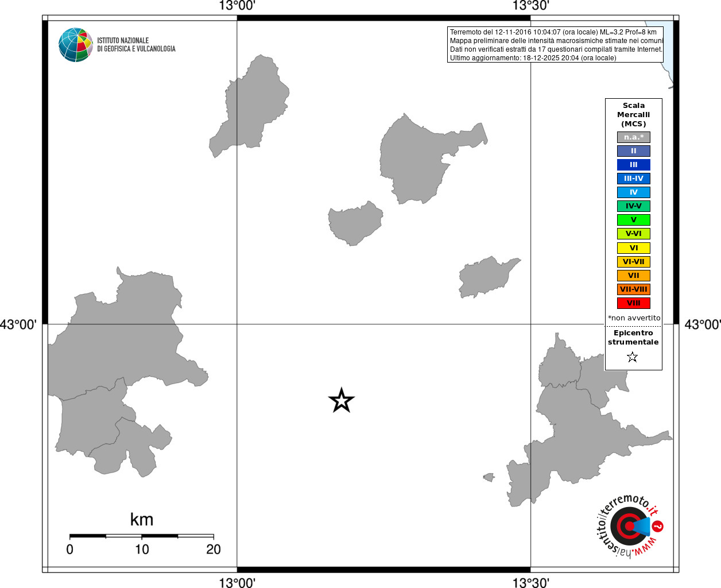Click the 'Scala Mercalli (MCS)' legend title
Image resolution: width=721 pixels, height=588 pixels.
tap(634, 115)
